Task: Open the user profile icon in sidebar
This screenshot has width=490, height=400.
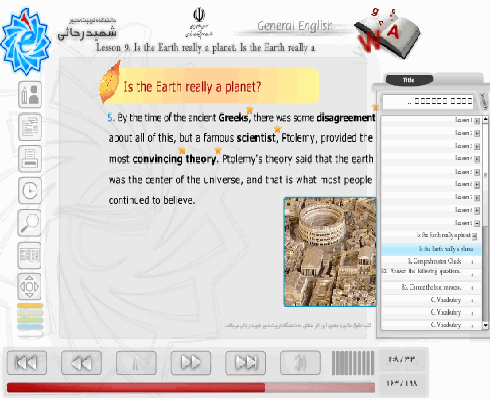Action: (x=30, y=95)
